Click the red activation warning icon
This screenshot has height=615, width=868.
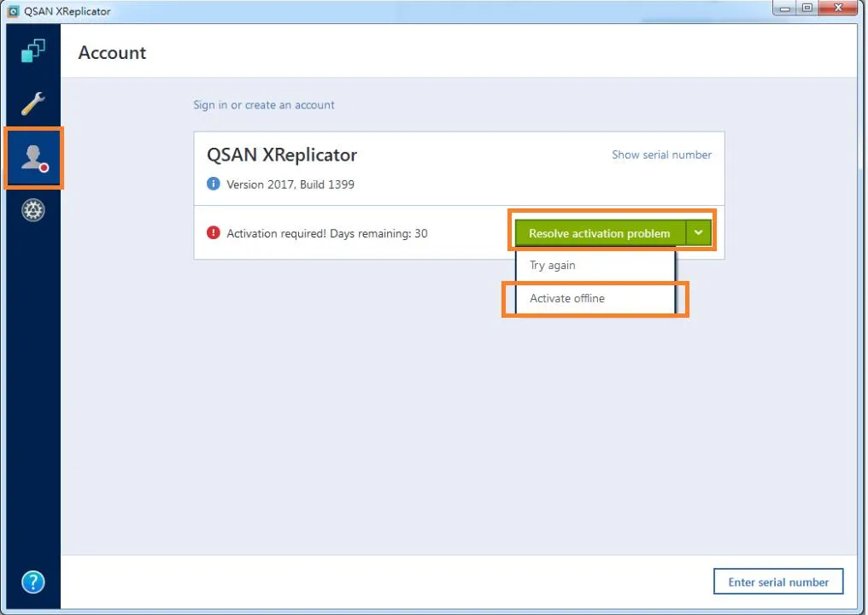click(213, 232)
